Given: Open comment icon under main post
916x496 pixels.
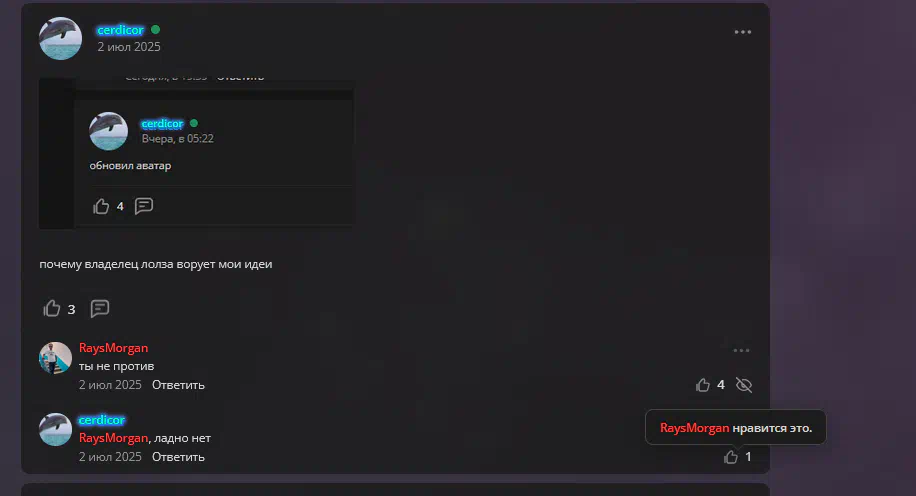Looking at the screenshot, I should coord(100,308).
